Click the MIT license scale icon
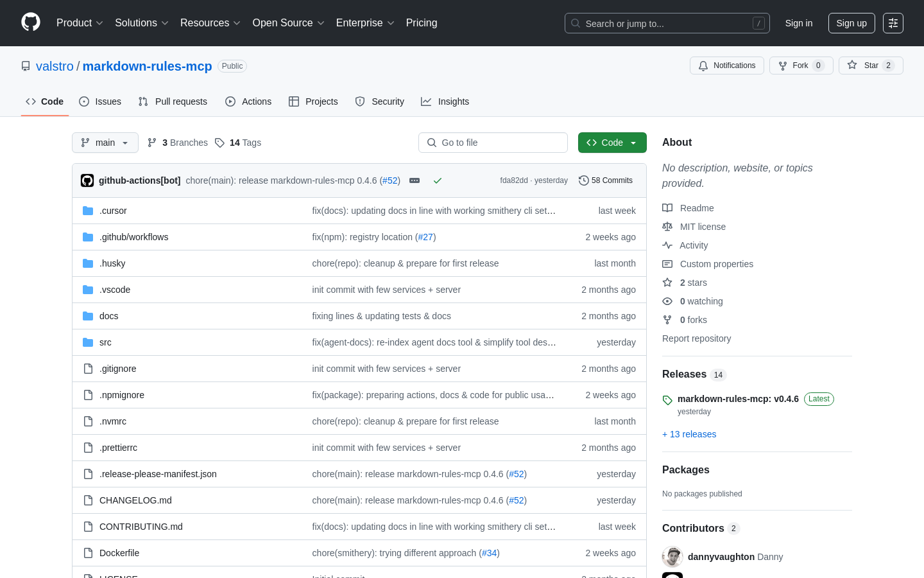This screenshot has height=578, width=924. 667,227
